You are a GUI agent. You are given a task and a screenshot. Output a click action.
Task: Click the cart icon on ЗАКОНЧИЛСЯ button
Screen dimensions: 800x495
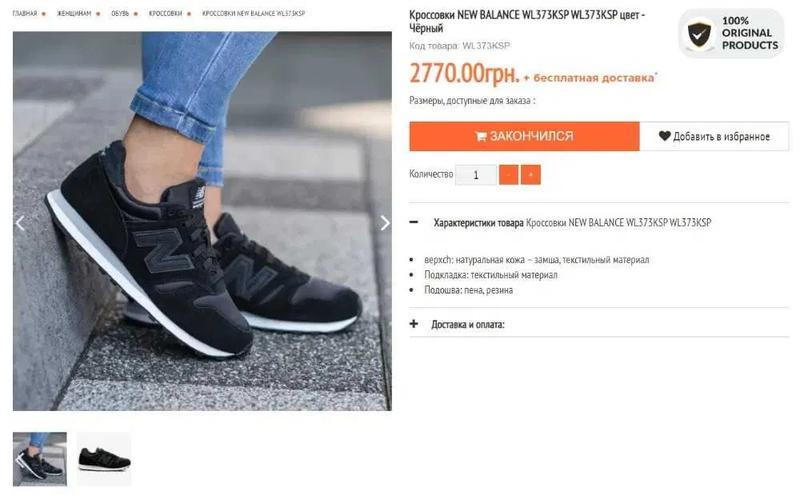481,136
